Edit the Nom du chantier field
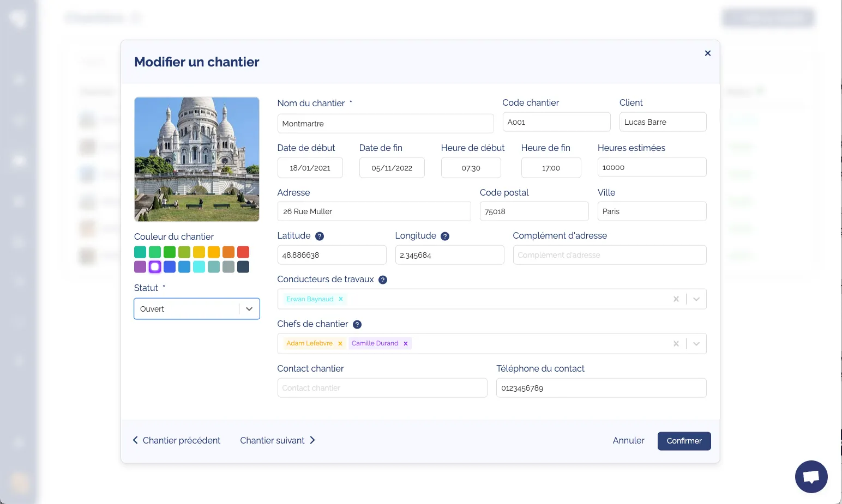Viewport: 842px width, 504px height. (x=386, y=124)
